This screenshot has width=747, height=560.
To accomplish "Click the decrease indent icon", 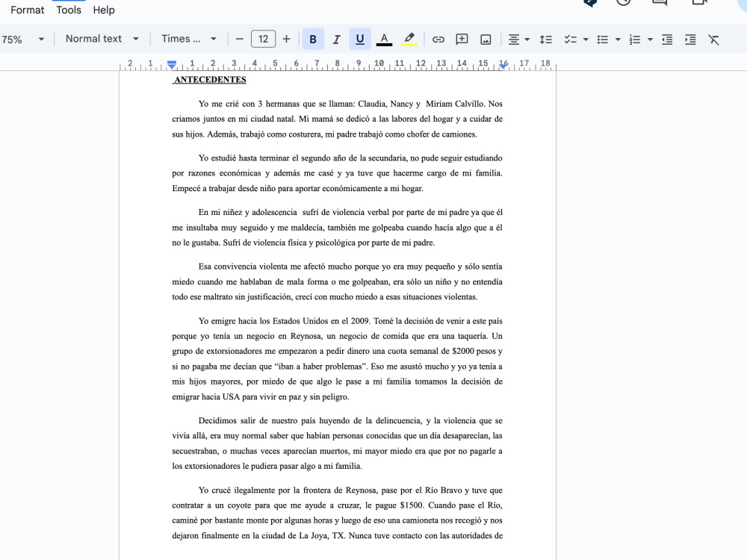I will point(667,39).
